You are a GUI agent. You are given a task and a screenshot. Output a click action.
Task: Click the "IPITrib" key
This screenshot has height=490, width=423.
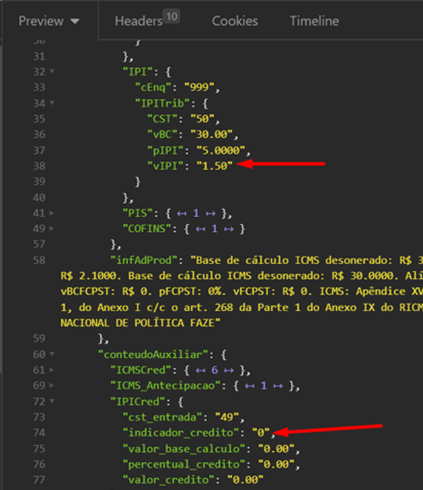click(x=162, y=103)
